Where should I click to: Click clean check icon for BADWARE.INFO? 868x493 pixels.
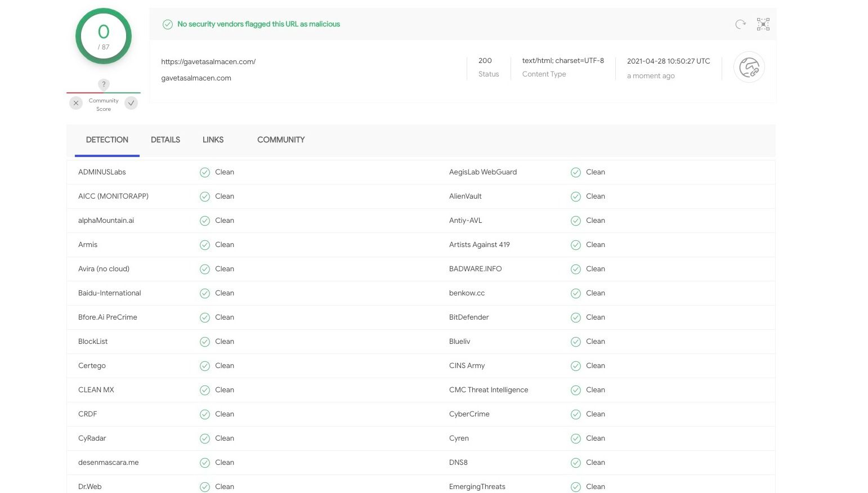(x=576, y=270)
